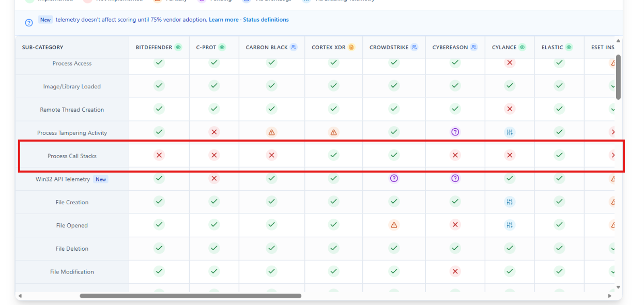Select Bitdefender's red X for Process Call Stacks
644x305 pixels.
point(159,155)
